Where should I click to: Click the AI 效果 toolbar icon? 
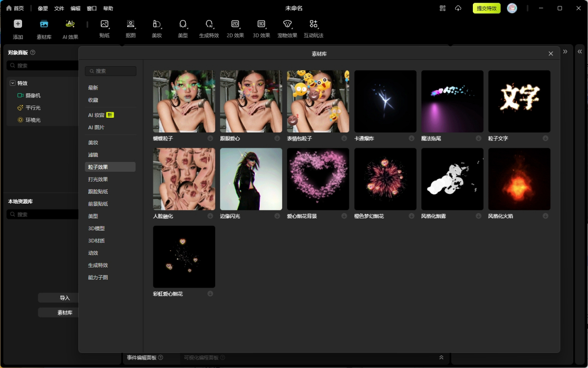[70, 25]
